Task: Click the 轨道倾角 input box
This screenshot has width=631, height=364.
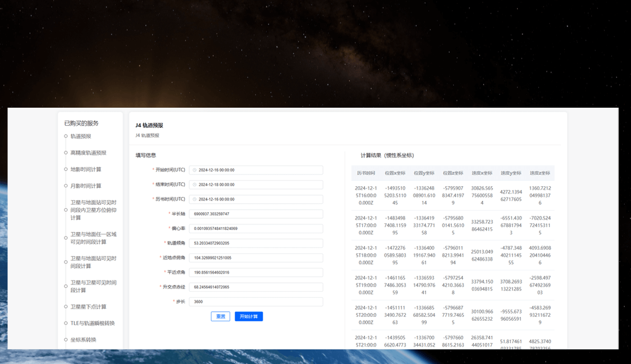Action: 256,243
